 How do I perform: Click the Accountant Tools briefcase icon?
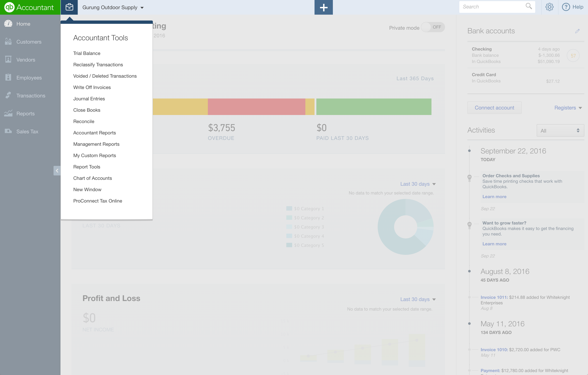(69, 7)
